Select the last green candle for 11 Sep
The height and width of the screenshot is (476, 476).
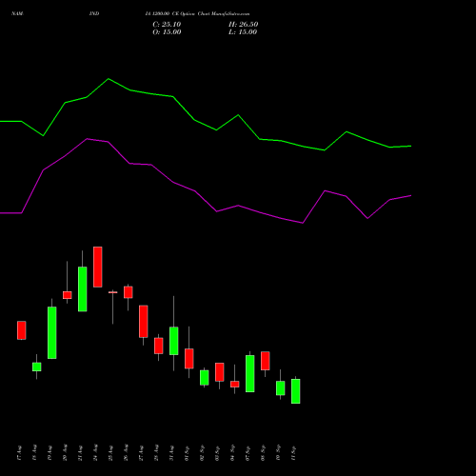pyautogui.click(x=296, y=391)
